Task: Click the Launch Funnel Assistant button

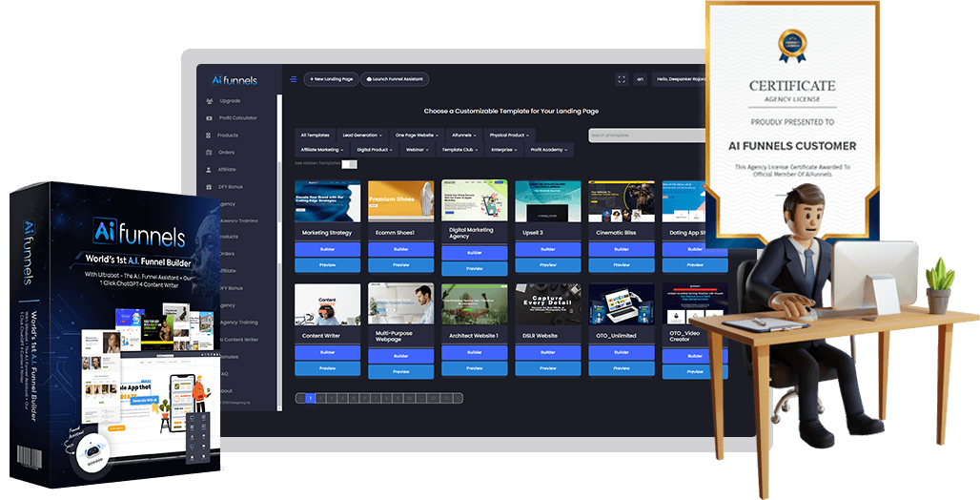Action: coord(395,79)
